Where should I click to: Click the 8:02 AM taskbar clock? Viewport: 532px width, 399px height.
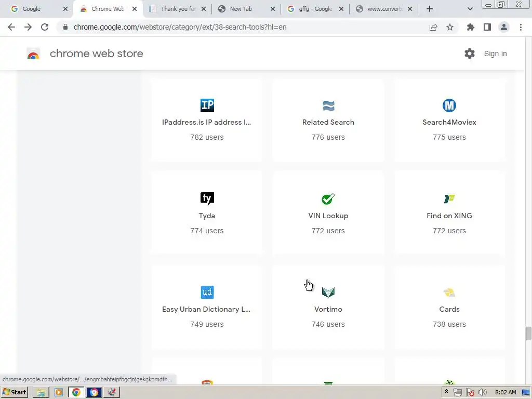coord(505,392)
